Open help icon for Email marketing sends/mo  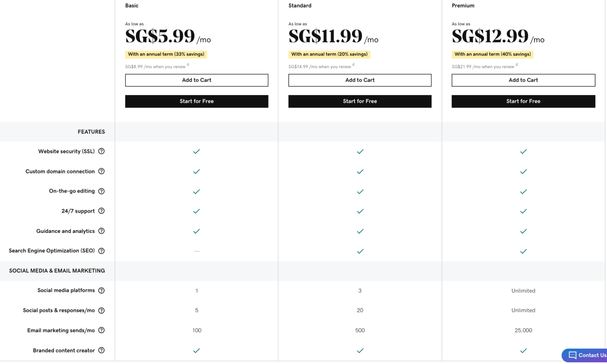(x=101, y=330)
